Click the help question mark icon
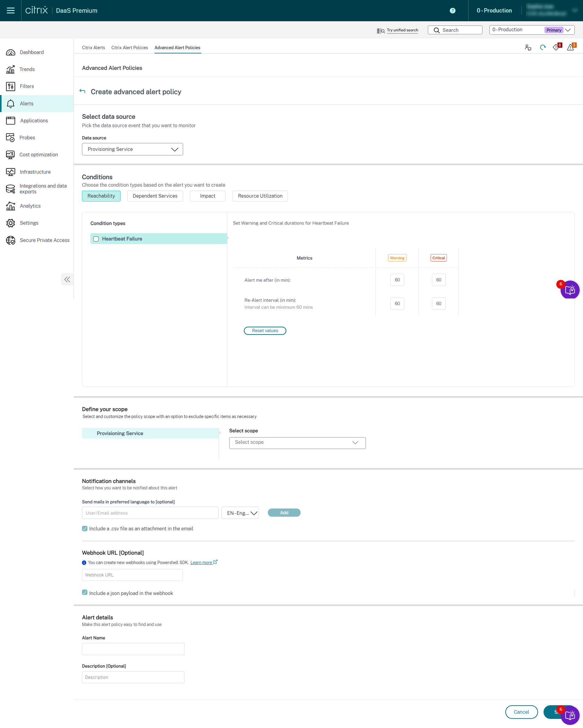 click(452, 10)
